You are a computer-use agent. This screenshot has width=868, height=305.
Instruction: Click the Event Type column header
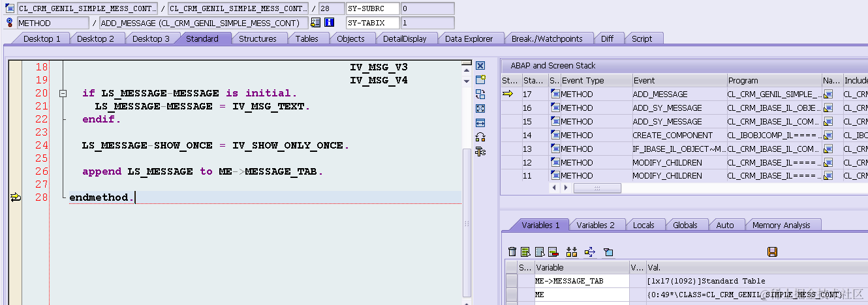[595, 81]
